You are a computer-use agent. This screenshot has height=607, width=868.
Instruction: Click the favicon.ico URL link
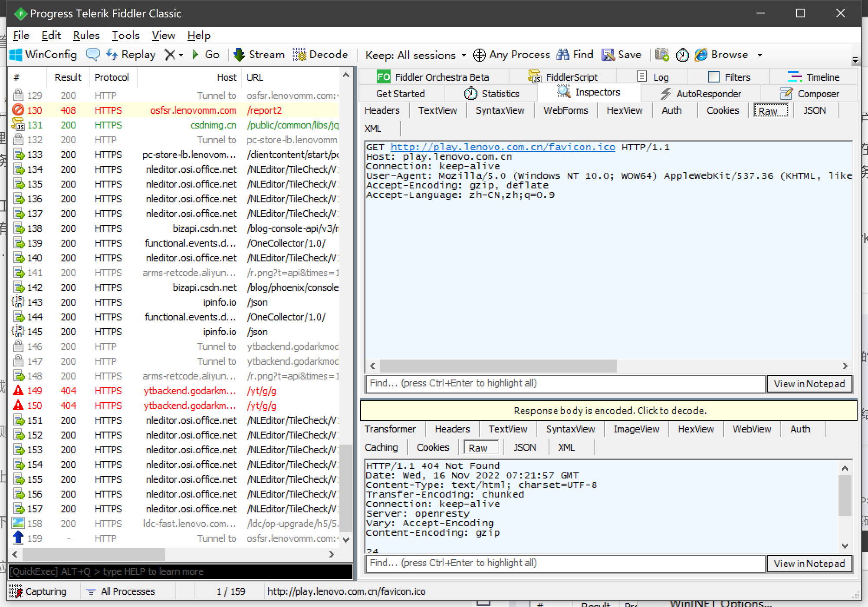click(503, 147)
